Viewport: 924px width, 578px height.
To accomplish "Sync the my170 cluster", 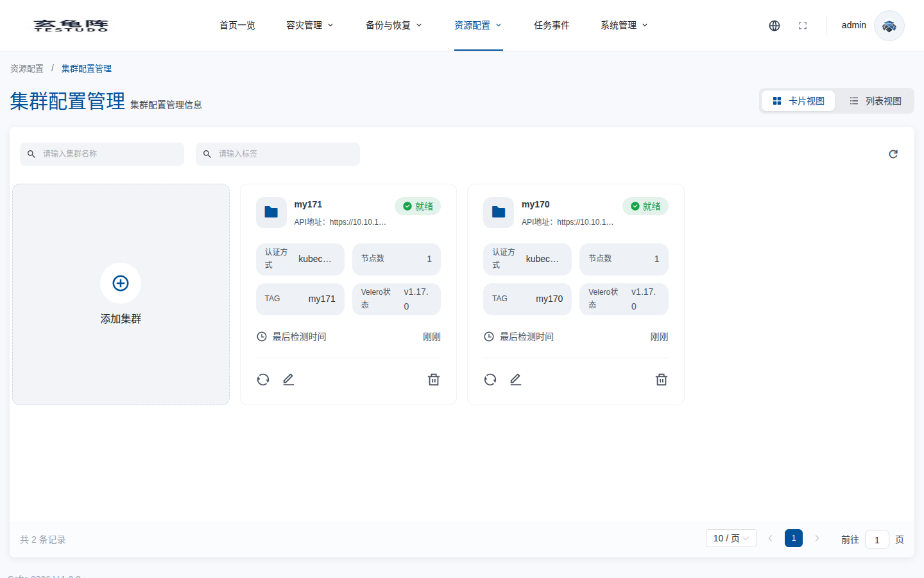I will point(490,380).
